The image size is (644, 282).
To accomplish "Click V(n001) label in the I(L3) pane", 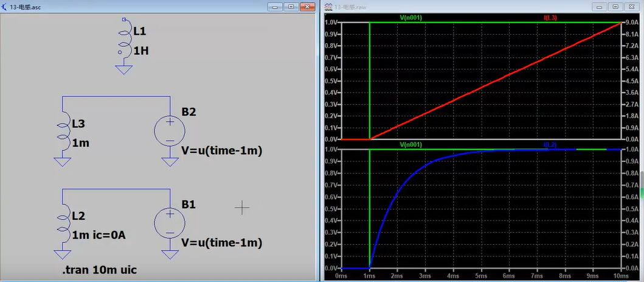I will pos(410,18).
